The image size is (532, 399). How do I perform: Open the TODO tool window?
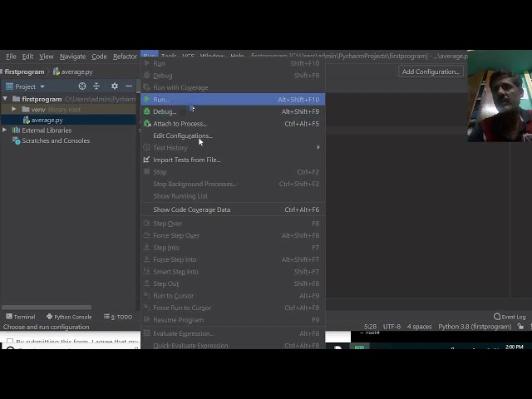(118, 317)
